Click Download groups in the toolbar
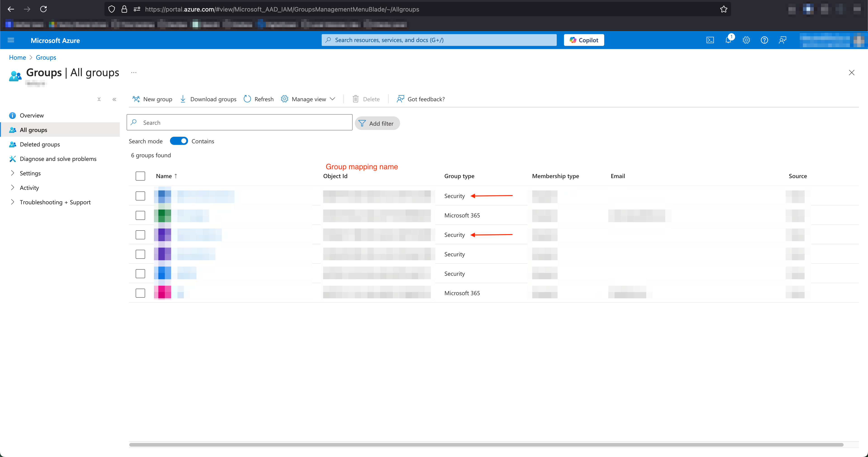Image resolution: width=868 pixels, height=457 pixels. click(x=208, y=99)
